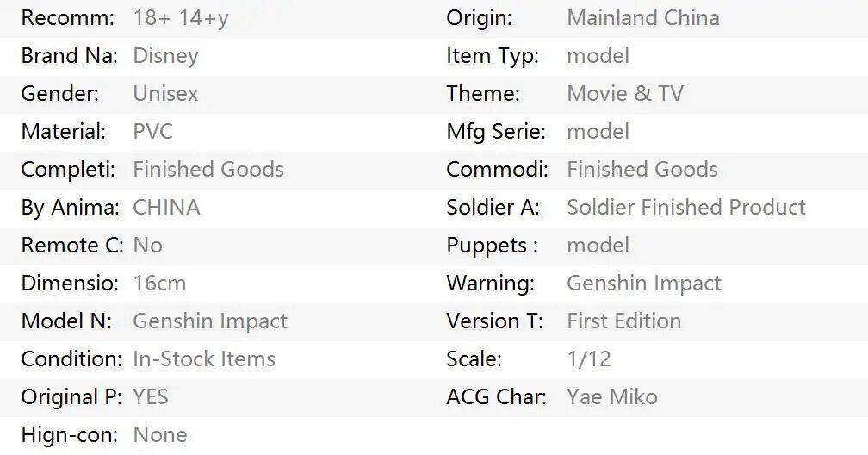Select the YES value for Original P

(151, 396)
